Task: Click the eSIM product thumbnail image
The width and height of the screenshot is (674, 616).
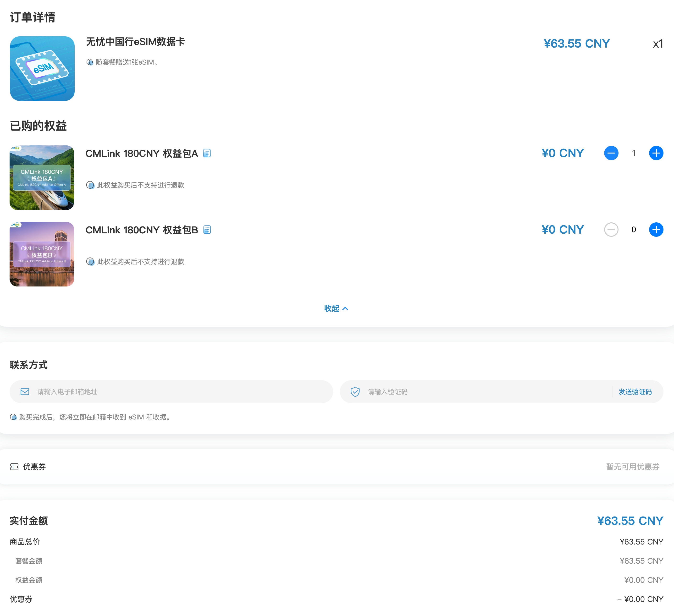Action: click(x=42, y=68)
